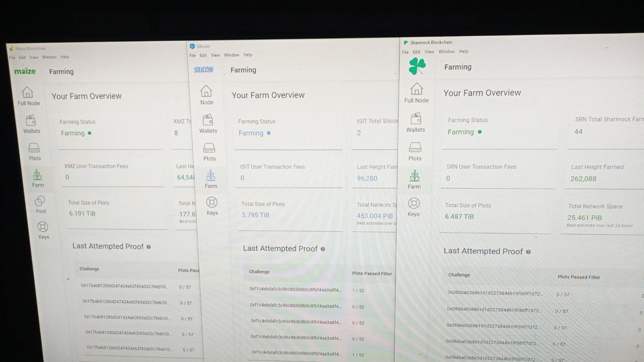Open Plots in Silicoin sidebar

pos(209,152)
